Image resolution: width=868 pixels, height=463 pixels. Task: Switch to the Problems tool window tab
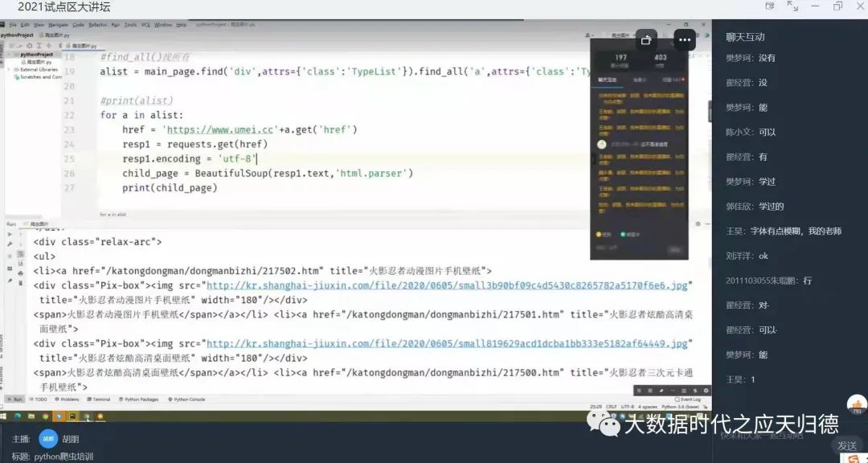pyautogui.click(x=67, y=399)
